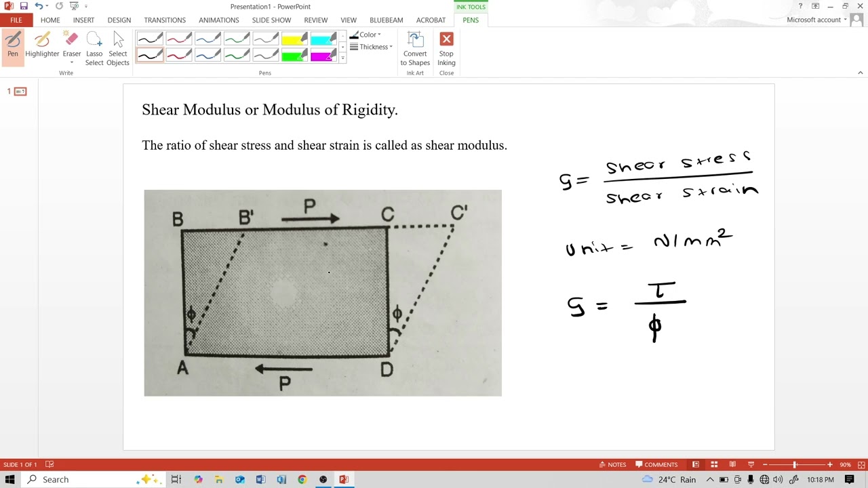Open Microsoft account dropdown
Viewport: 868px width, 488px height.
click(817, 20)
